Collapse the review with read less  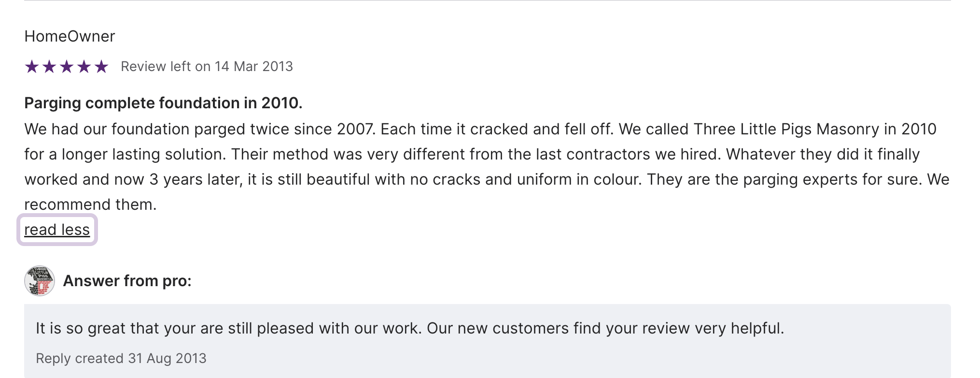pos(57,230)
